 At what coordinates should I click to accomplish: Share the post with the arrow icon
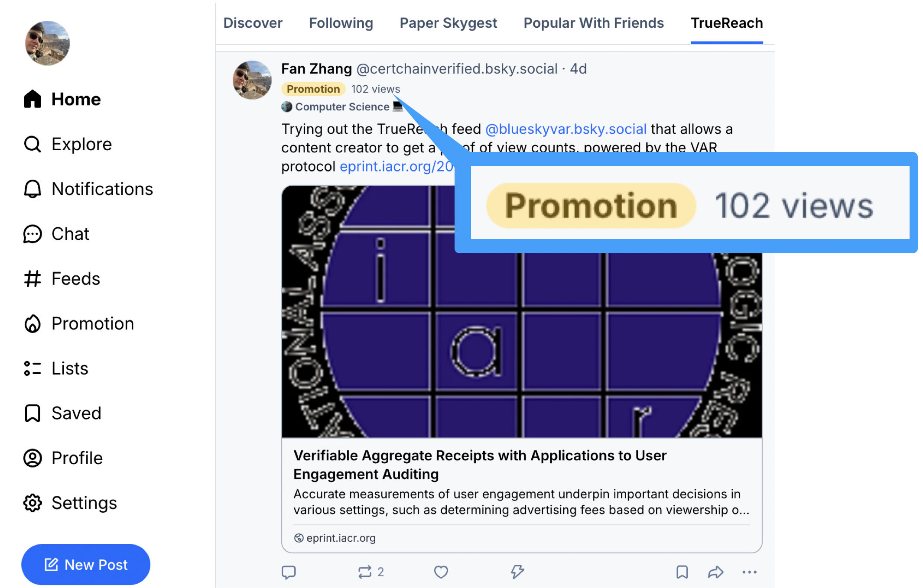tap(715, 572)
